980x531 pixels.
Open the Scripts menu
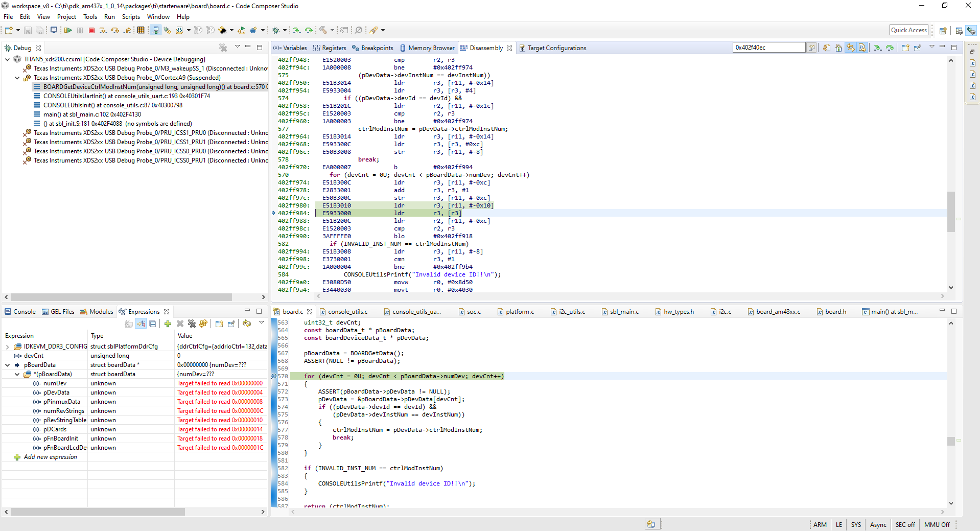pos(131,17)
